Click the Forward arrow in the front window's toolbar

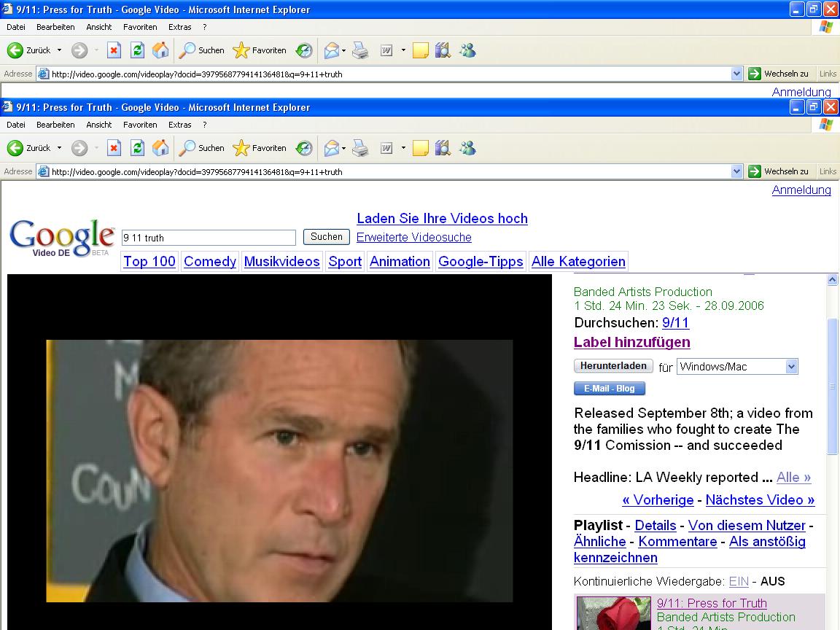click(79, 148)
